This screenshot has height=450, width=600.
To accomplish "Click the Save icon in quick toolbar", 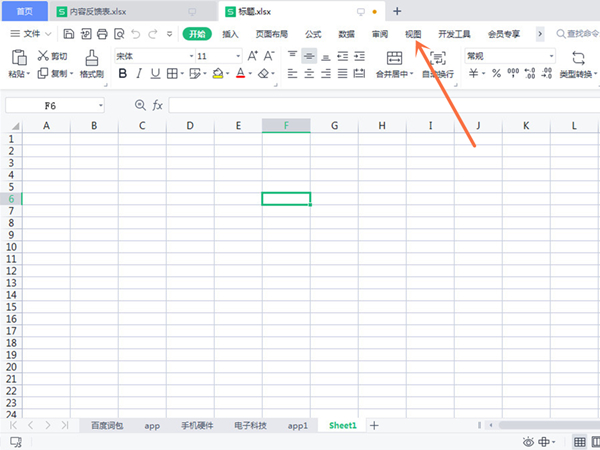I will coord(69,33).
